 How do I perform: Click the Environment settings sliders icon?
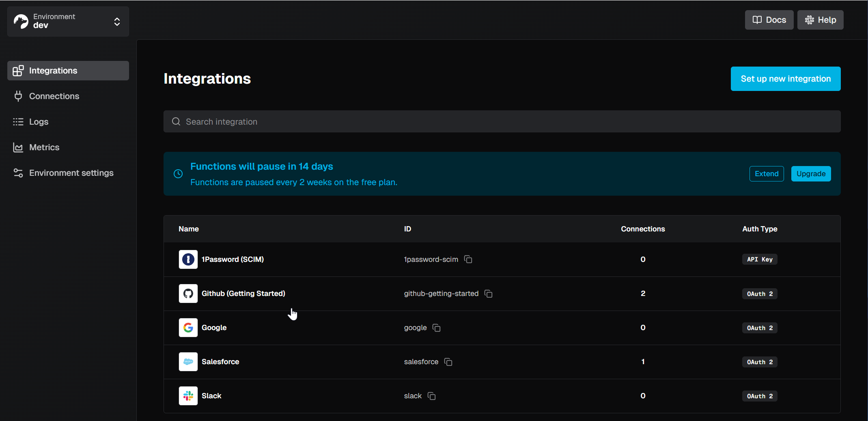click(x=18, y=173)
